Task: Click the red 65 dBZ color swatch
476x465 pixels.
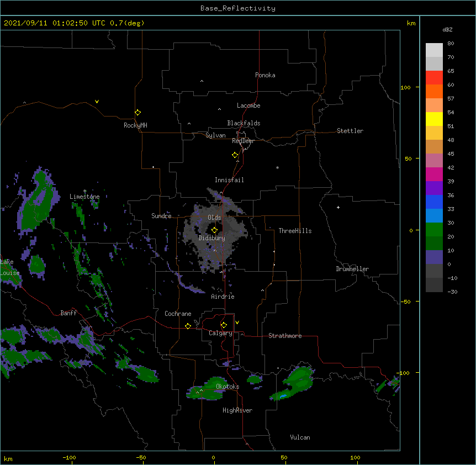Action: click(434, 77)
